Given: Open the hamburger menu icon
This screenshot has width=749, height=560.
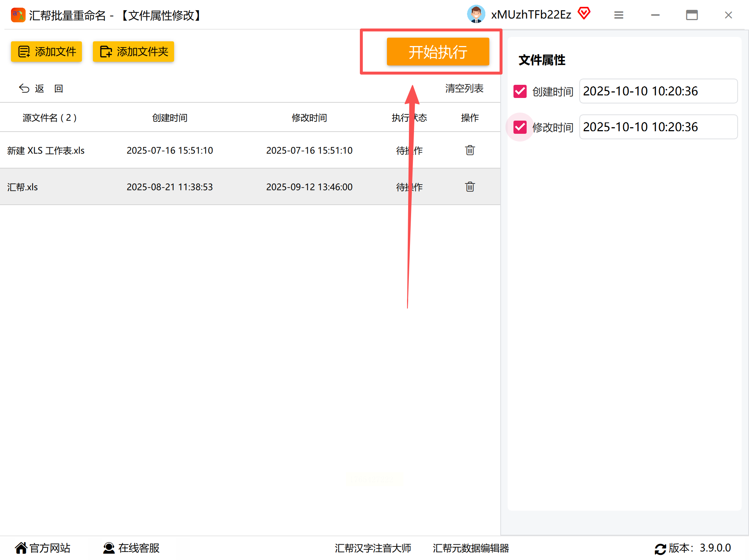Looking at the screenshot, I should (x=618, y=15).
